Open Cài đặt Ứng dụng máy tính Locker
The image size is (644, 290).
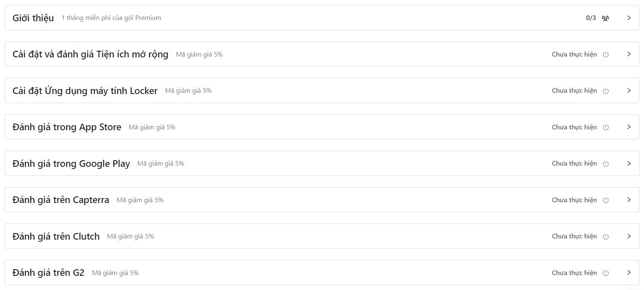(x=85, y=91)
